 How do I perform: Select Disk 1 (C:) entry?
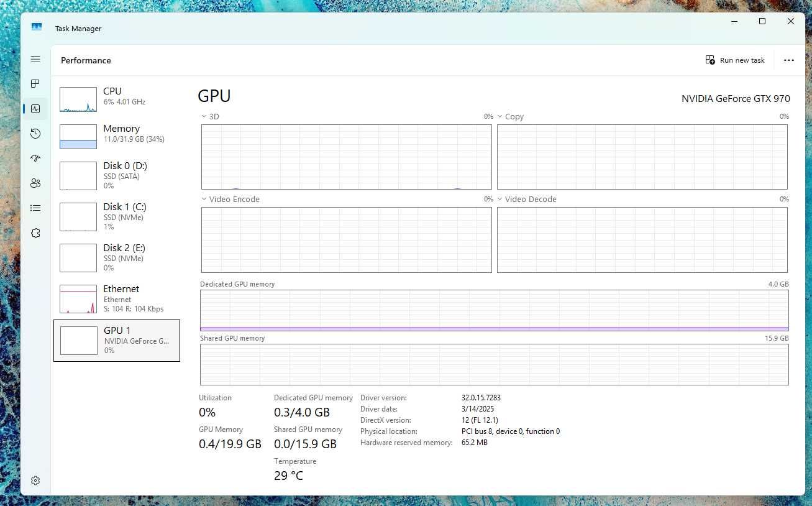117,217
